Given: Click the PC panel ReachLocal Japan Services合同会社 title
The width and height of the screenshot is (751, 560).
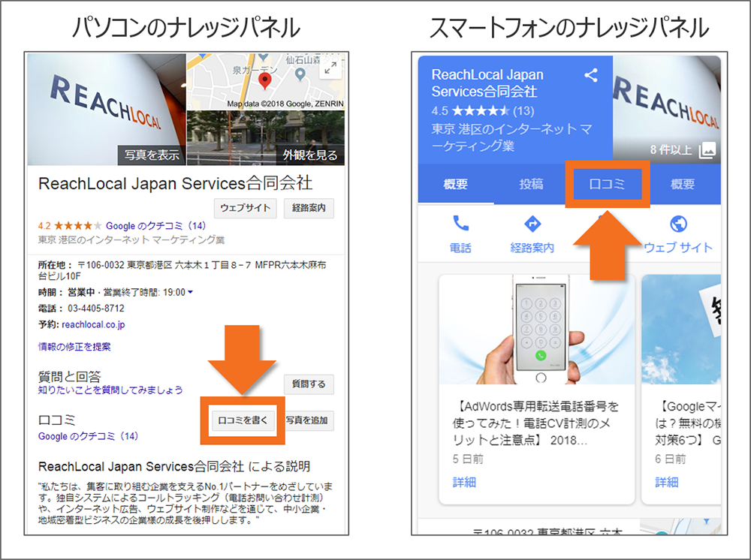Looking at the screenshot, I should pyautogui.click(x=175, y=183).
